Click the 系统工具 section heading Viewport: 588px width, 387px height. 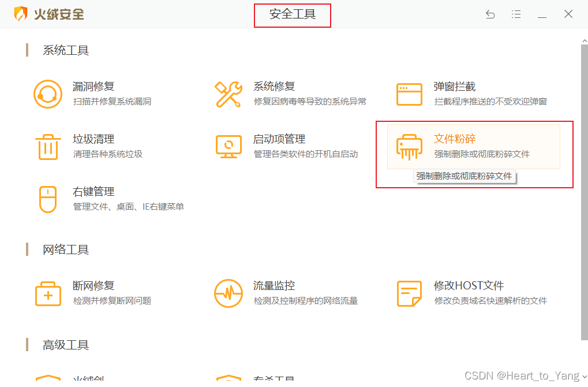tap(66, 50)
